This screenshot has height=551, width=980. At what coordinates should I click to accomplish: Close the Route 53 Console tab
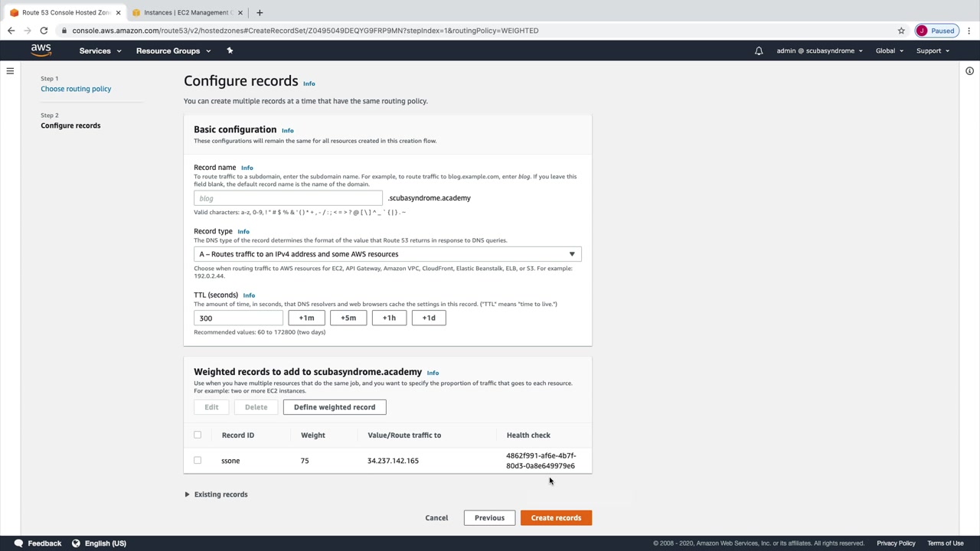(118, 12)
